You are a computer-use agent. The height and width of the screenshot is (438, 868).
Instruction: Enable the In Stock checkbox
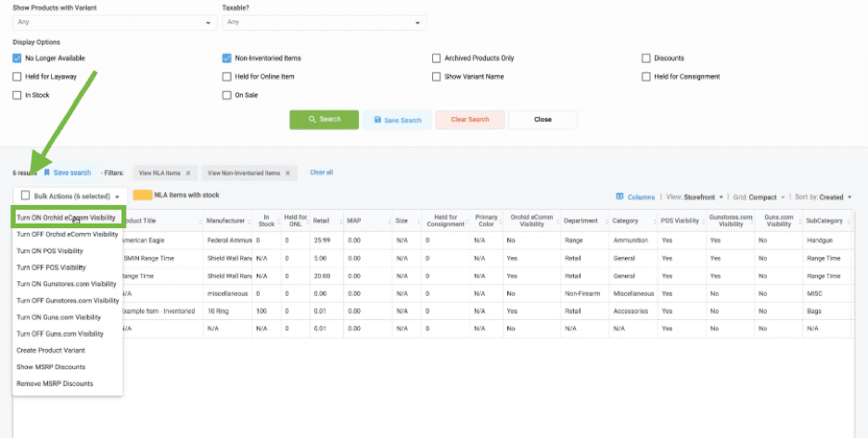coord(17,96)
